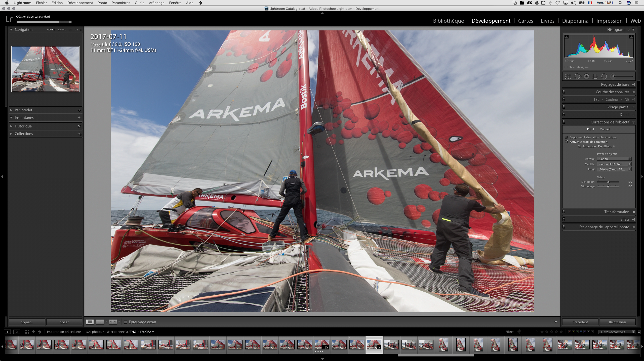This screenshot has width=644, height=361.
Task: Select the Adjustment Brush tool
Action: pyautogui.click(x=622, y=76)
